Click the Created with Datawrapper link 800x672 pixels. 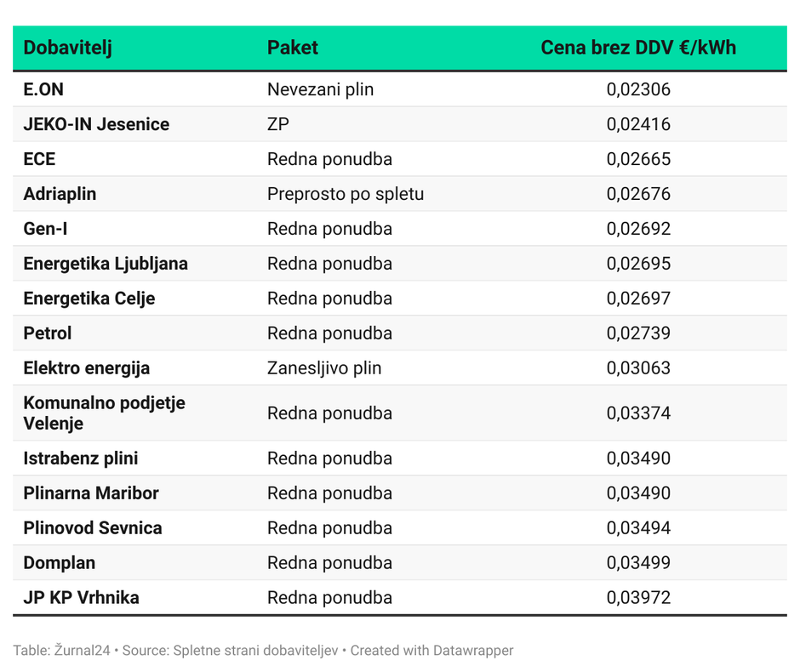[x=431, y=651]
